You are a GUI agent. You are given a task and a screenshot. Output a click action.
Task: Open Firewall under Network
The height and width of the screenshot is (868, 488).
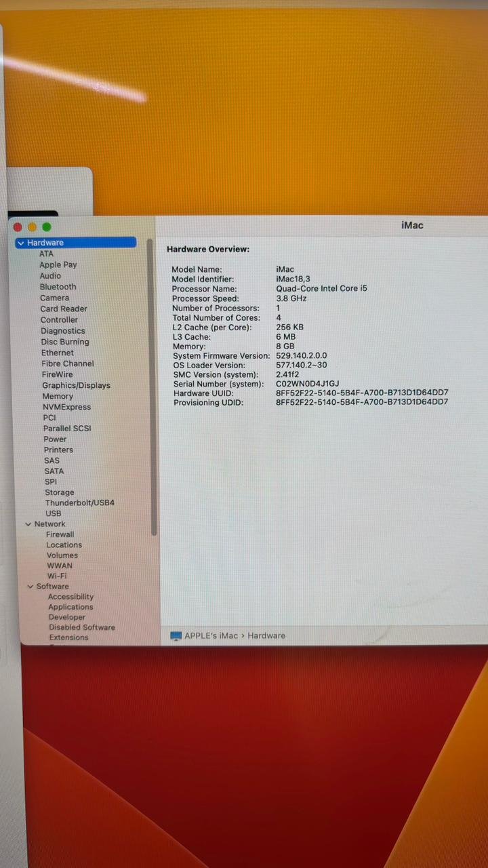60,534
